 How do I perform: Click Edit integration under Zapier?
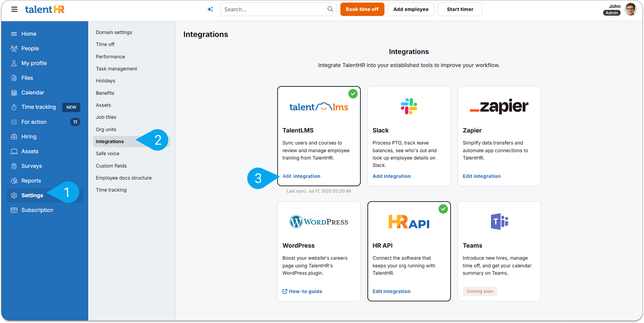click(x=481, y=176)
